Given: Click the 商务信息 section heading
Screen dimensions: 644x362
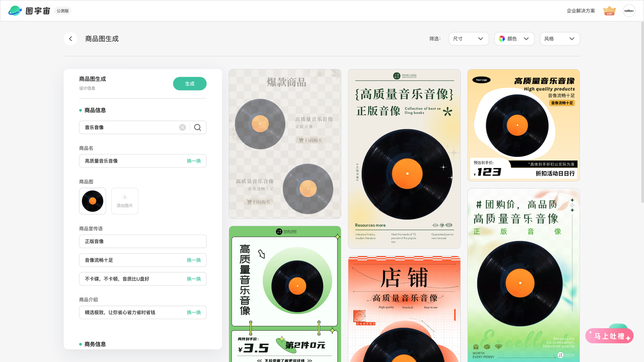Looking at the screenshot, I should click(95, 344).
